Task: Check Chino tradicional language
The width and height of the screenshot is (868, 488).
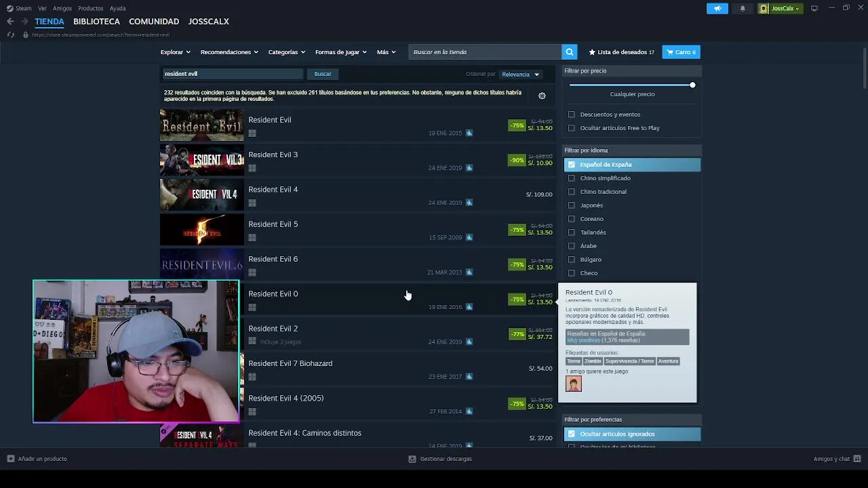Action: [x=572, y=192]
